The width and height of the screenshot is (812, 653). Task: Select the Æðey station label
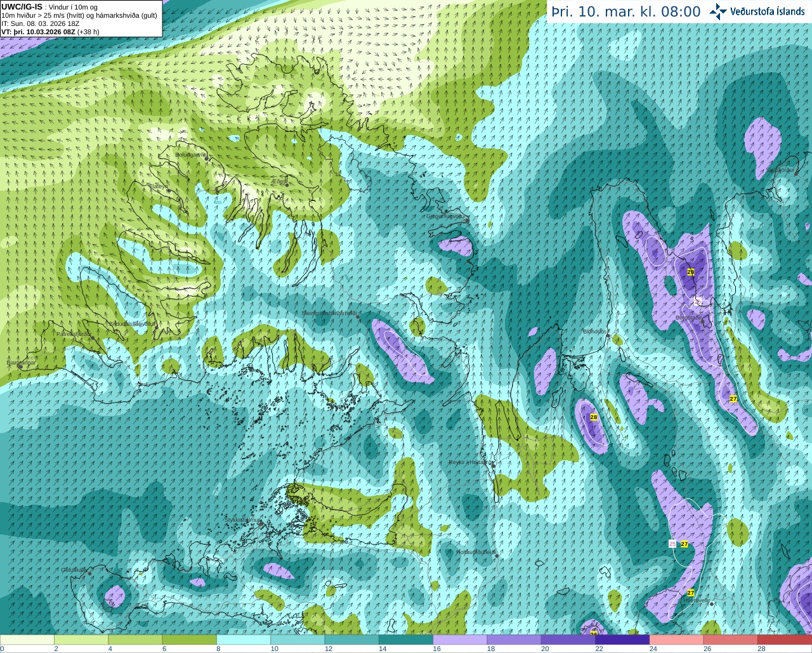pos(279,181)
